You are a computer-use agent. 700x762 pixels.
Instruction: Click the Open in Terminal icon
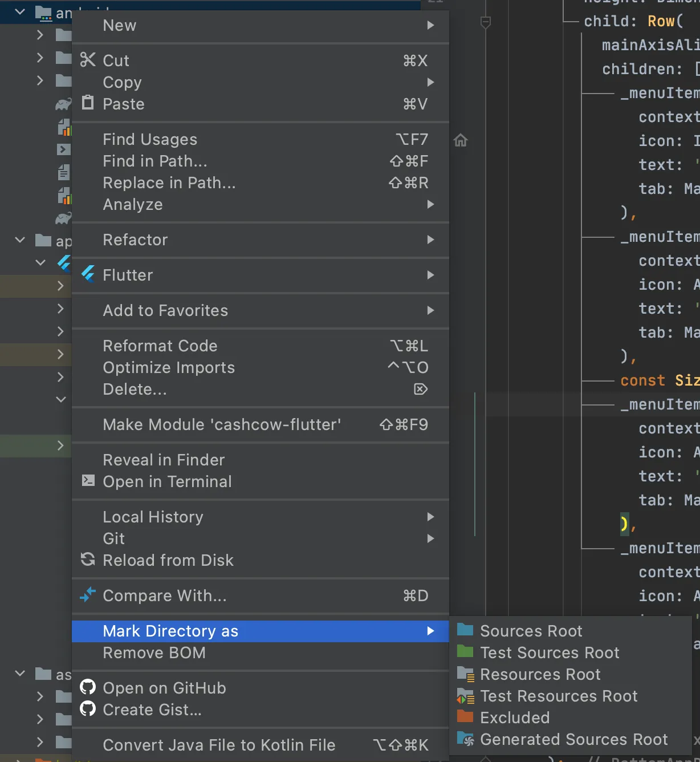[88, 481]
